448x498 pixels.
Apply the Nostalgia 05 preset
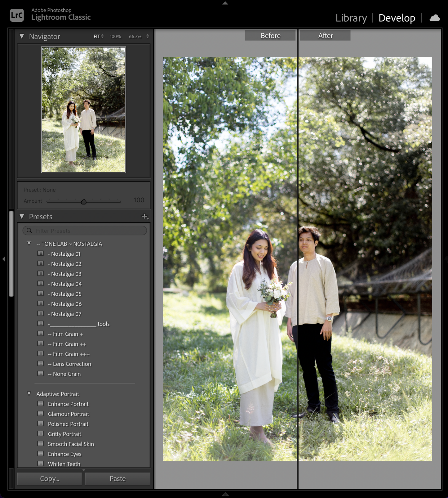[64, 294]
